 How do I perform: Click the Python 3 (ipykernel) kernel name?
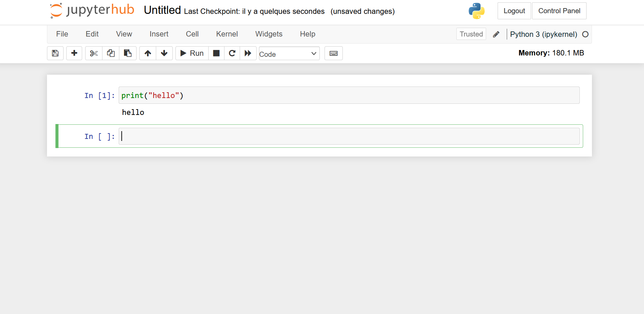point(544,34)
